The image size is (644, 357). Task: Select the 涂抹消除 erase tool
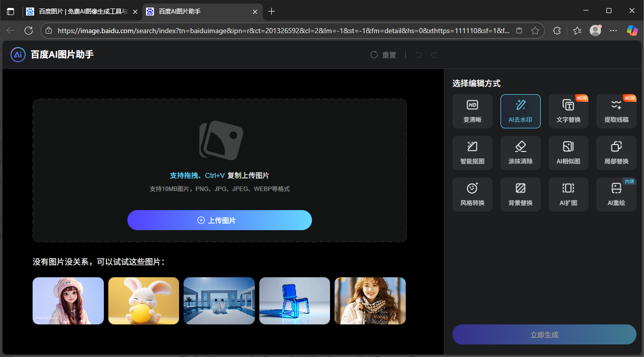(520, 152)
